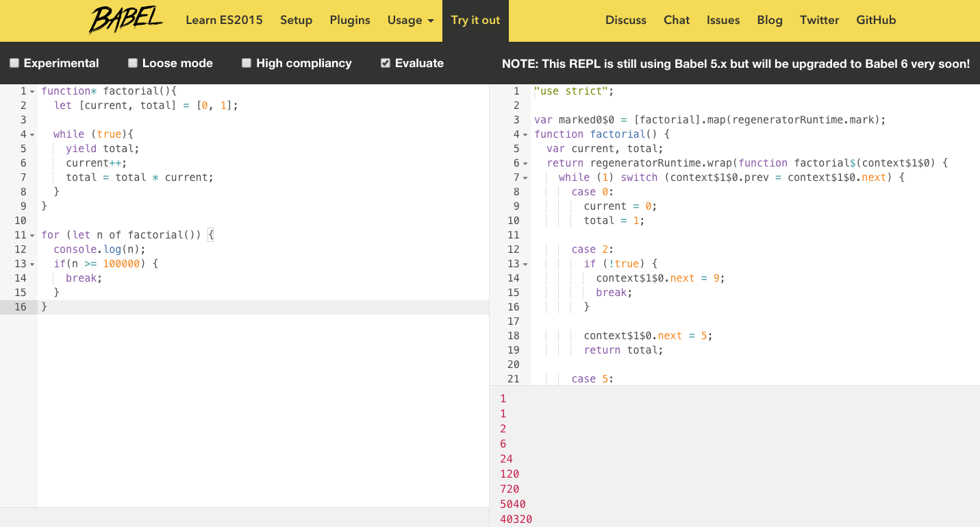The height and width of the screenshot is (527, 980).
Task: Open the Discuss link
Action: click(x=626, y=20)
